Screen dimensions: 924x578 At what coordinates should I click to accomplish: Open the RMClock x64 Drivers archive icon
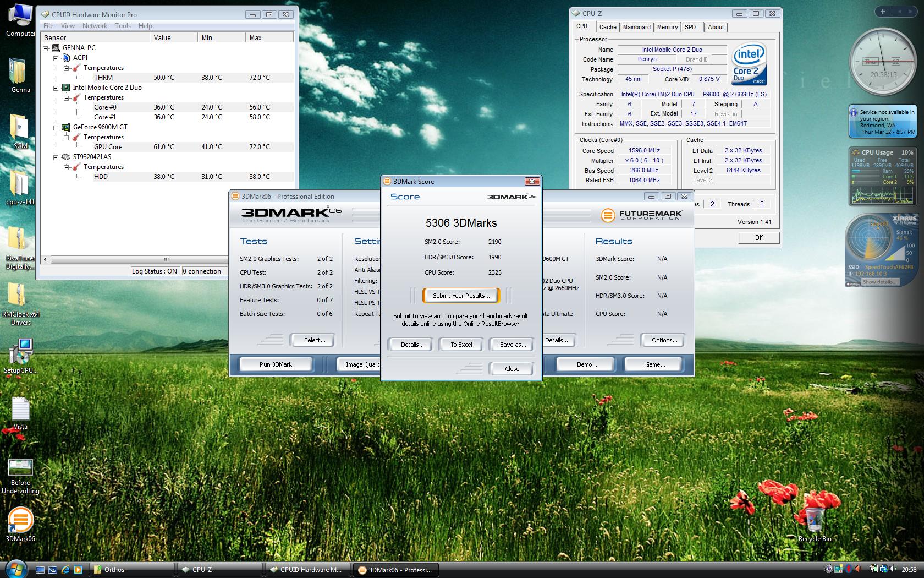click(x=20, y=304)
